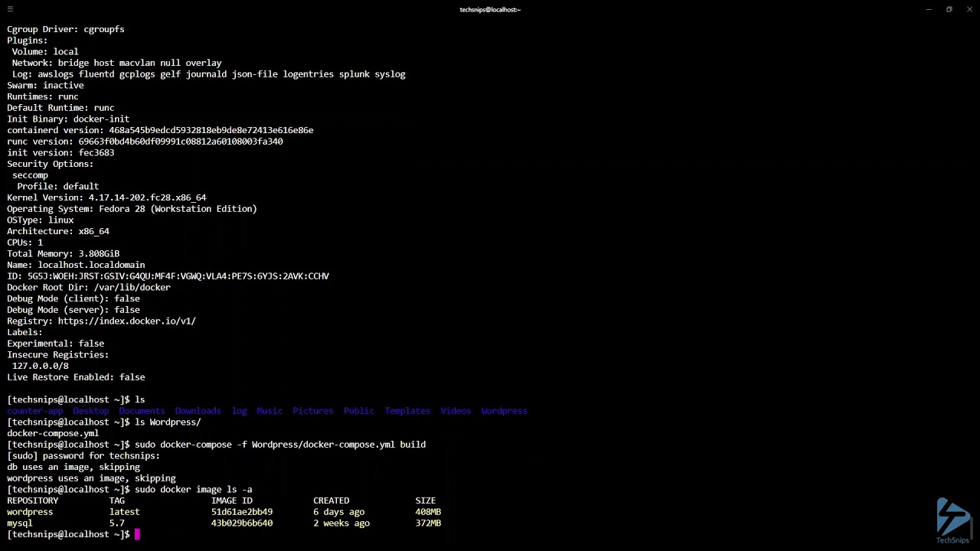Image resolution: width=980 pixels, height=551 pixels.
Task: Minimize the terminal window
Action: 929,9
